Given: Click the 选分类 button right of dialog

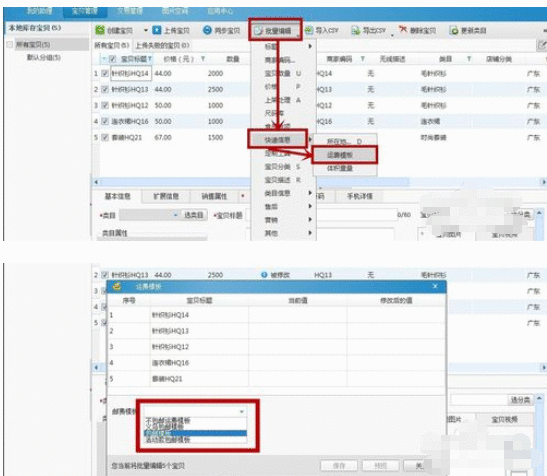Looking at the screenshot, I should click(520, 400).
